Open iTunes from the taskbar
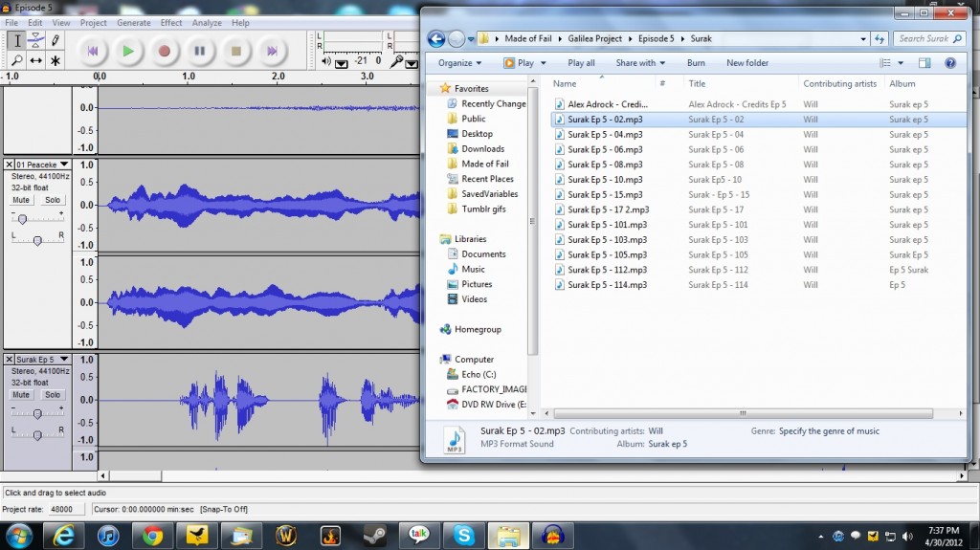Image resolution: width=980 pixels, height=550 pixels. tap(108, 536)
